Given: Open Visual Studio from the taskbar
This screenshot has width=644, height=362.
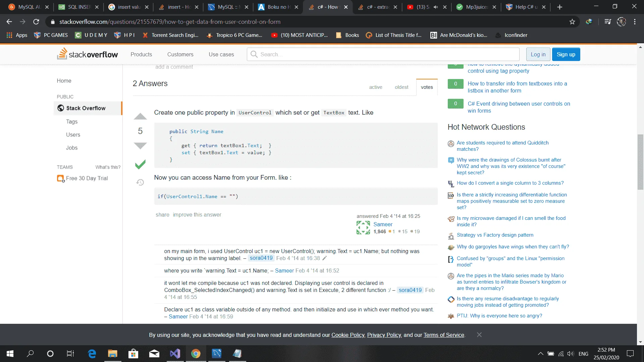Looking at the screenshot, I should 175,354.
